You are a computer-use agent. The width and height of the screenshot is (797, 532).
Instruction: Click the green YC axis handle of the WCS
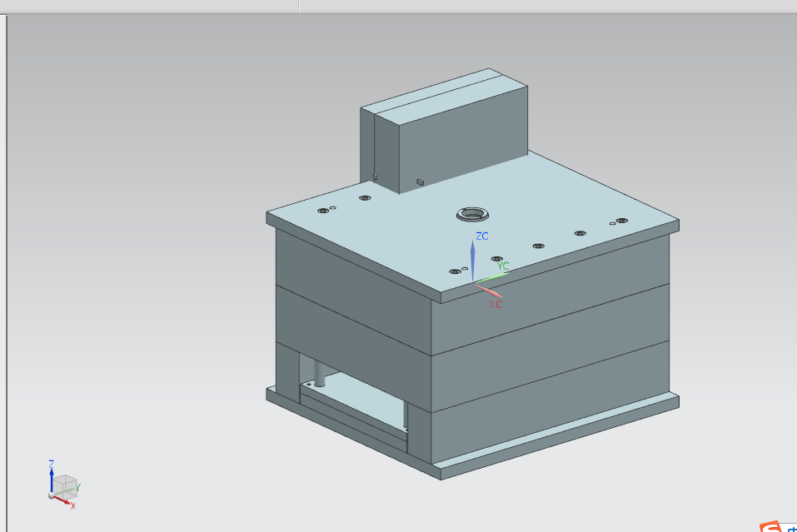tap(492, 278)
